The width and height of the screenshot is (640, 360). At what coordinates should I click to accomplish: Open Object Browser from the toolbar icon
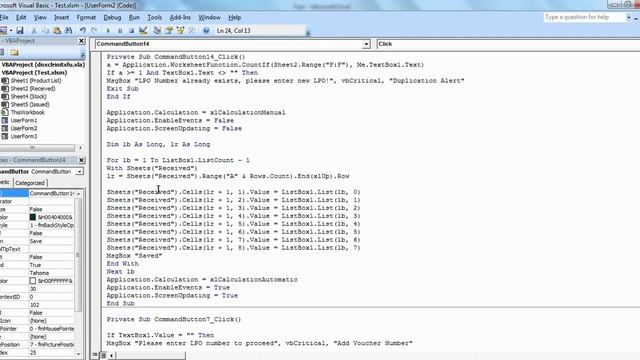click(x=180, y=31)
